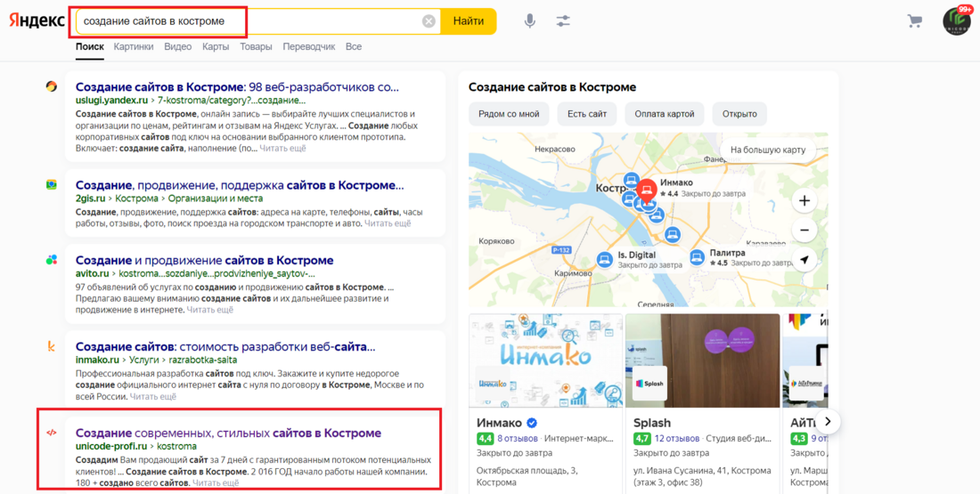Click the Яндекс logo

tap(37, 20)
